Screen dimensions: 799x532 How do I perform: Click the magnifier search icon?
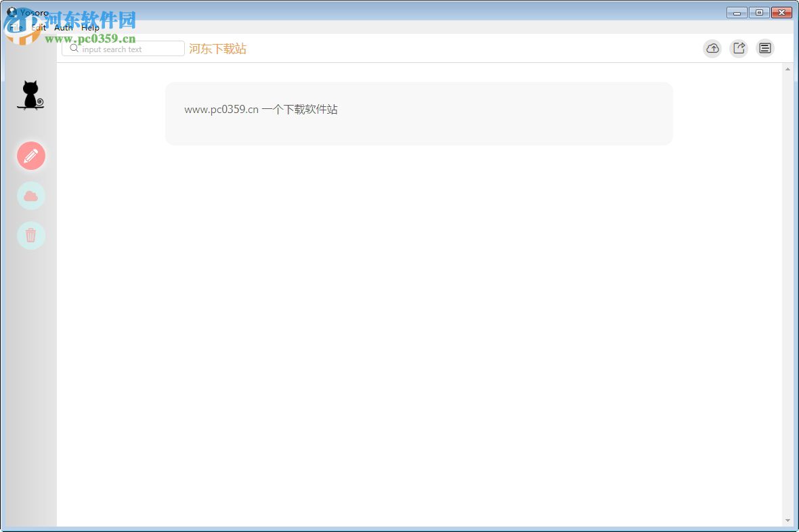click(74, 49)
